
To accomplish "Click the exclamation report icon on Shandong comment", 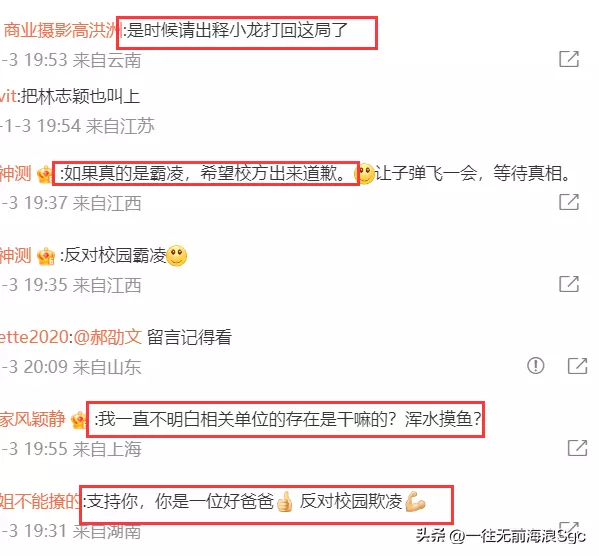I will point(536,365).
